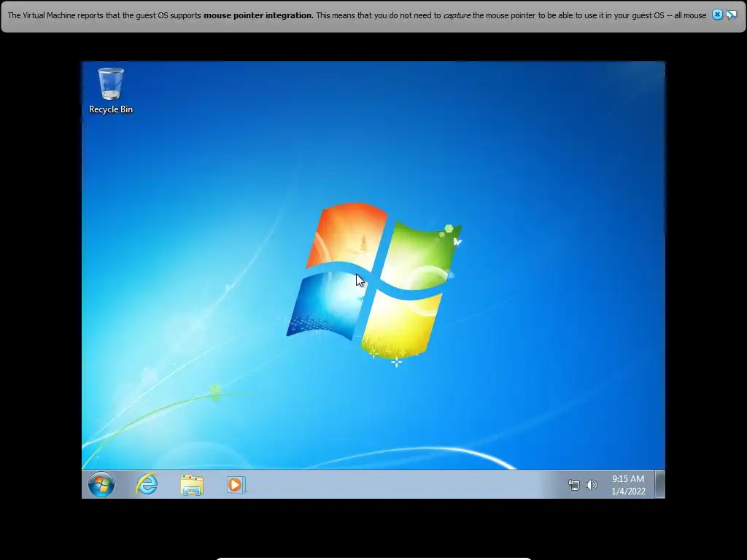Open Windows Explorer folder icon in taskbar
This screenshot has width=747, height=560.
tap(192, 485)
